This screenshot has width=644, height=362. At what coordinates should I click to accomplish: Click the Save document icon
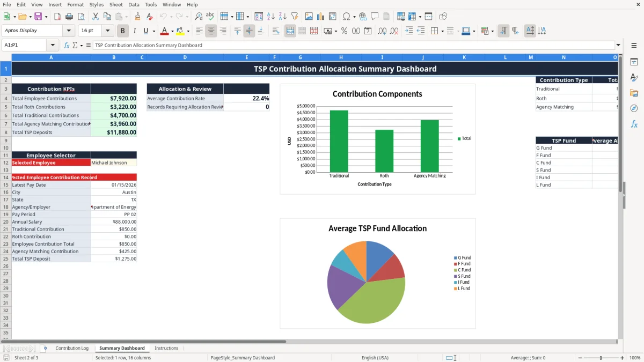[38, 17]
